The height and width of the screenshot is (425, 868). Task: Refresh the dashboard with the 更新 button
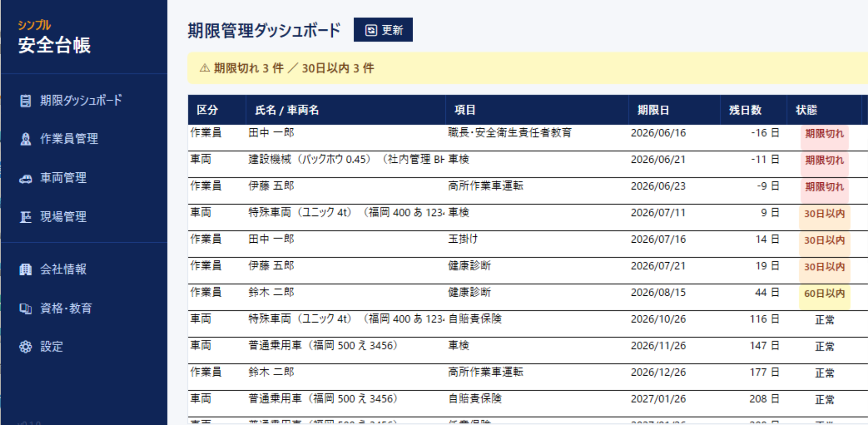tap(383, 30)
